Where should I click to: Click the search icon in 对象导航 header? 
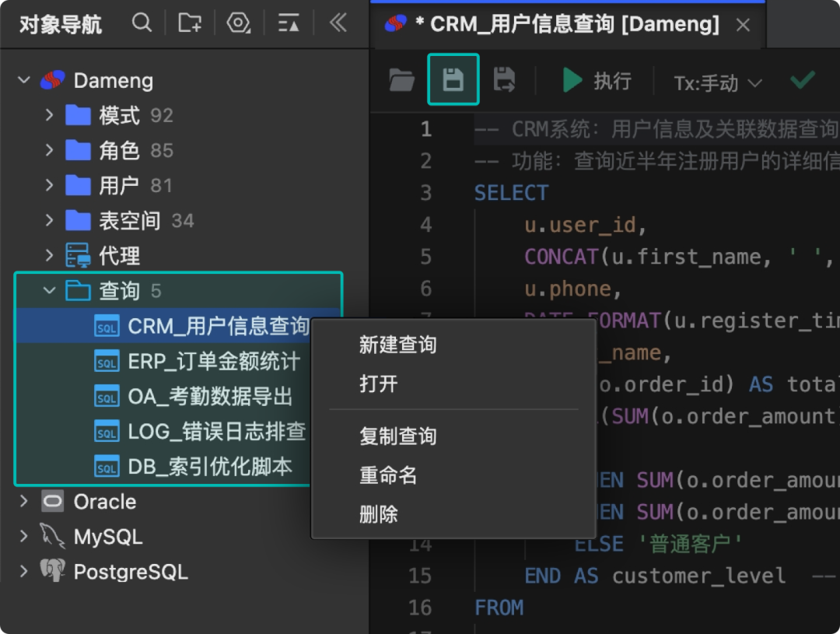[x=142, y=23]
